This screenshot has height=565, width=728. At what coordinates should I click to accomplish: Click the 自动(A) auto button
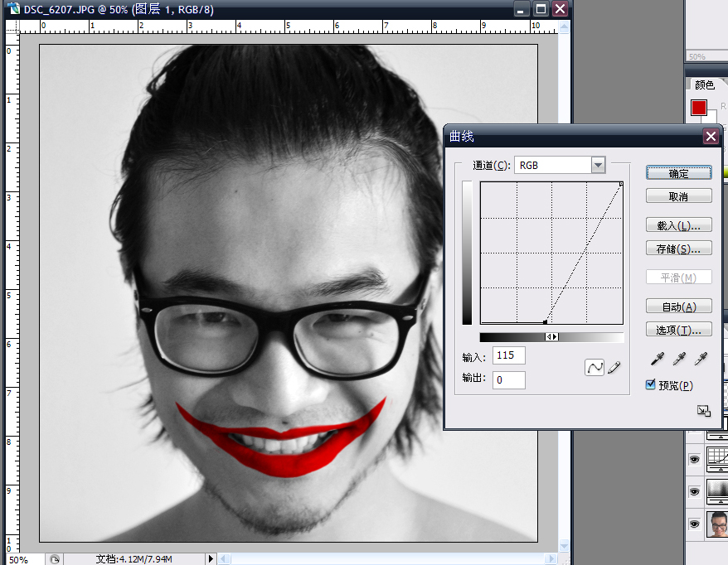(678, 307)
